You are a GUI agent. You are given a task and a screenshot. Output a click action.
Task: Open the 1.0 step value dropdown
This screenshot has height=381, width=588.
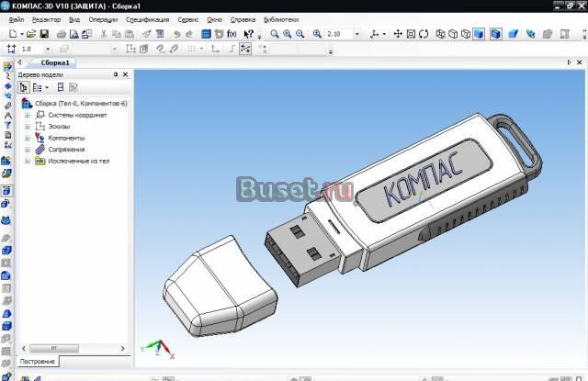point(48,49)
